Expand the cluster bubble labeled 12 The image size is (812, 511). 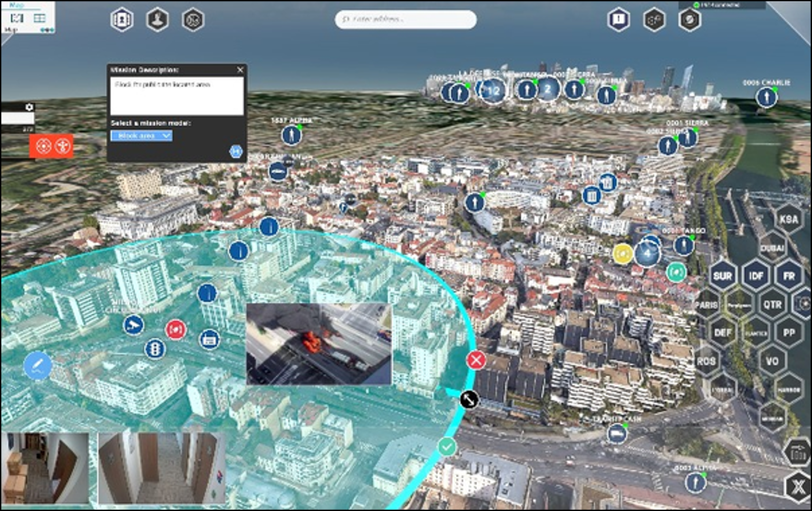[x=492, y=91]
